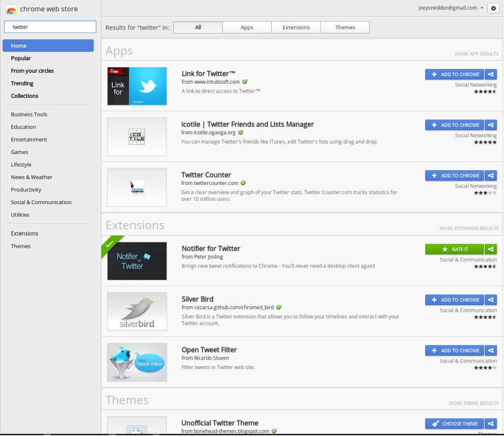Add Twitter Counter to Chrome
Screen dimensions: 504x436
[454, 176]
